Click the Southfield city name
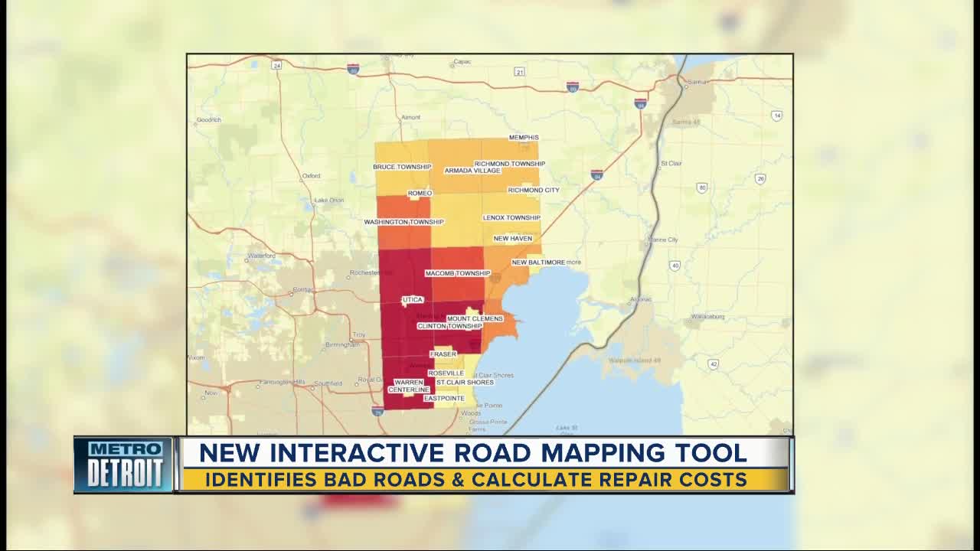This screenshot has height=551, width=980. (328, 383)
